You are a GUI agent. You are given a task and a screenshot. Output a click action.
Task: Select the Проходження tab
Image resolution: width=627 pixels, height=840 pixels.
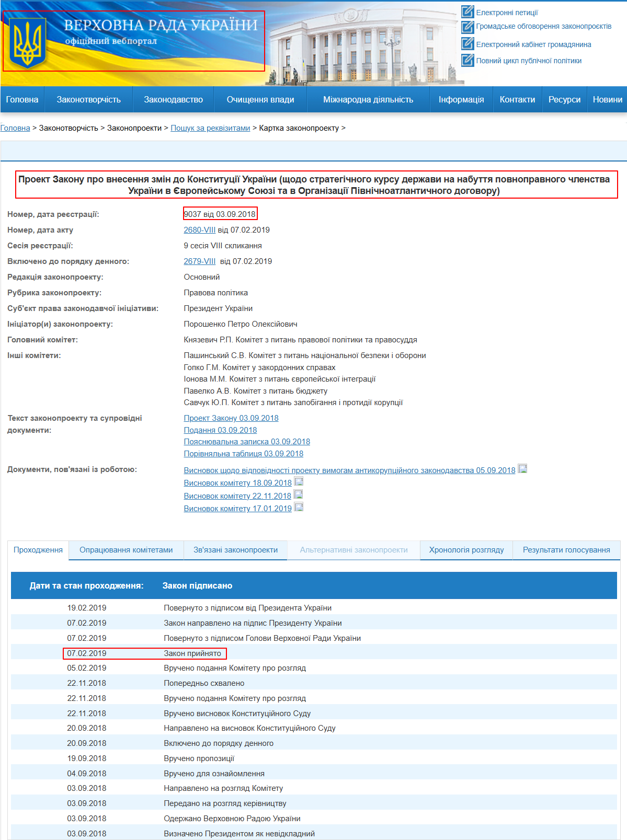pyautogui.click(x=38, y=550)
